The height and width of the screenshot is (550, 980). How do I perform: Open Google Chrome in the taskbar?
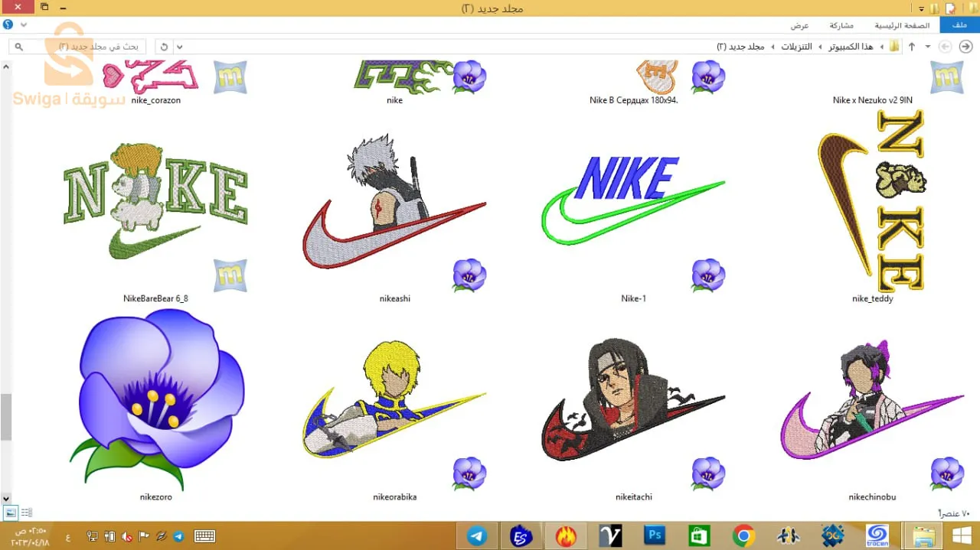point(743,536)
